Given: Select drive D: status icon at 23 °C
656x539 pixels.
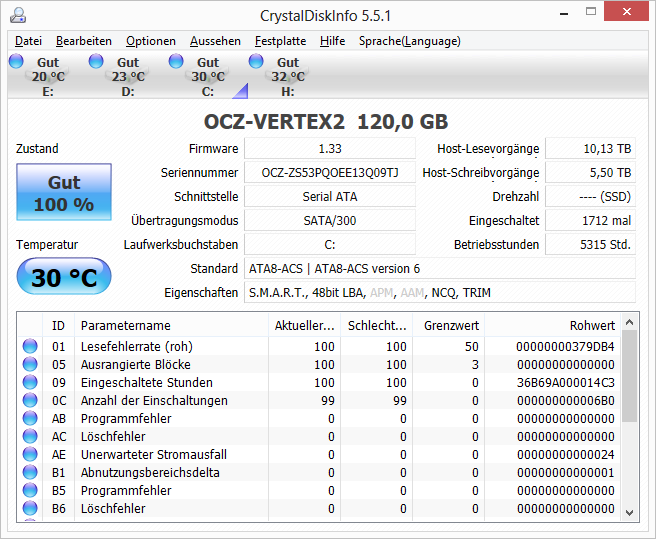Looking at the screenshot, I should [x=96, y=61].
